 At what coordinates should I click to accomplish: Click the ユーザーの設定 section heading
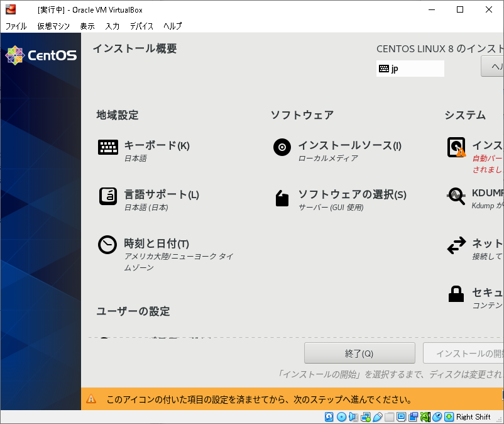pyautogui.click(x=133, y=311)
